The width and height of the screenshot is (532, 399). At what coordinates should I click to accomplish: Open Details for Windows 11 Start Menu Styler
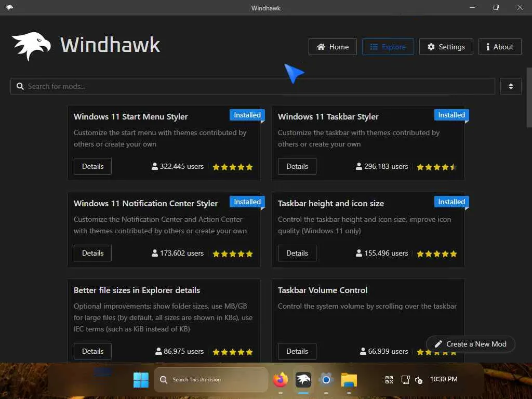coord(92,166)
